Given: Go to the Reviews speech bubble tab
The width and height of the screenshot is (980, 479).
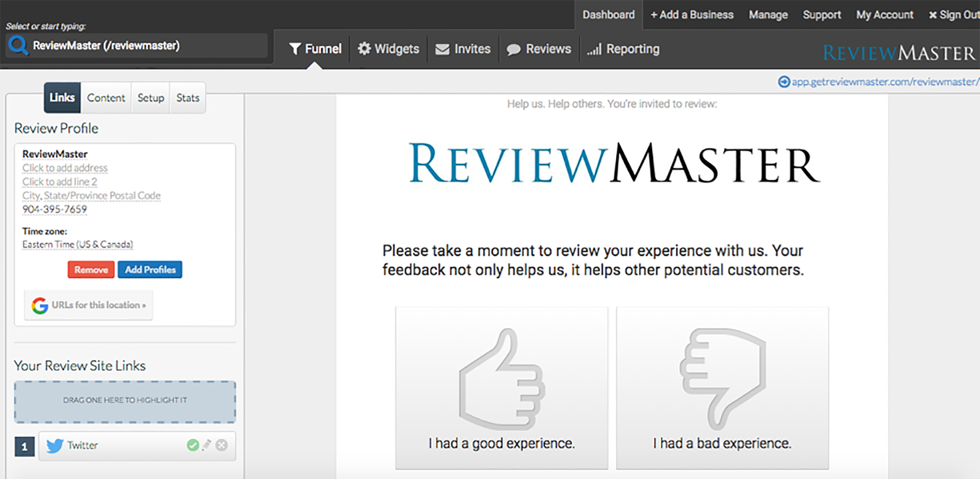Looking at the screenshot, I should click(x=539, y=49).
